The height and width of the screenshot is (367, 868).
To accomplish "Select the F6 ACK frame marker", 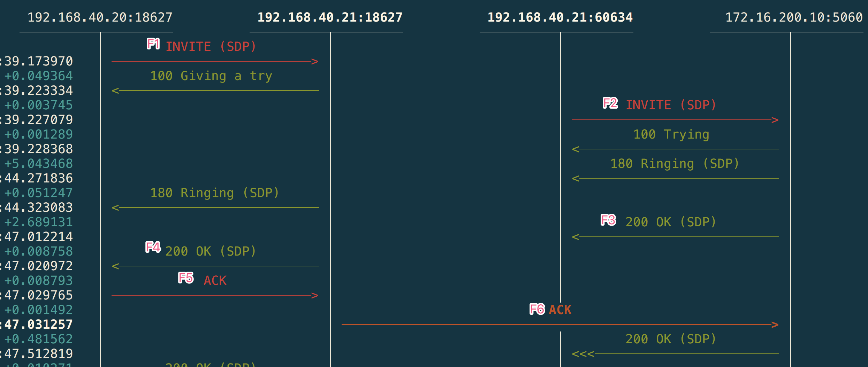I will 537,309.
